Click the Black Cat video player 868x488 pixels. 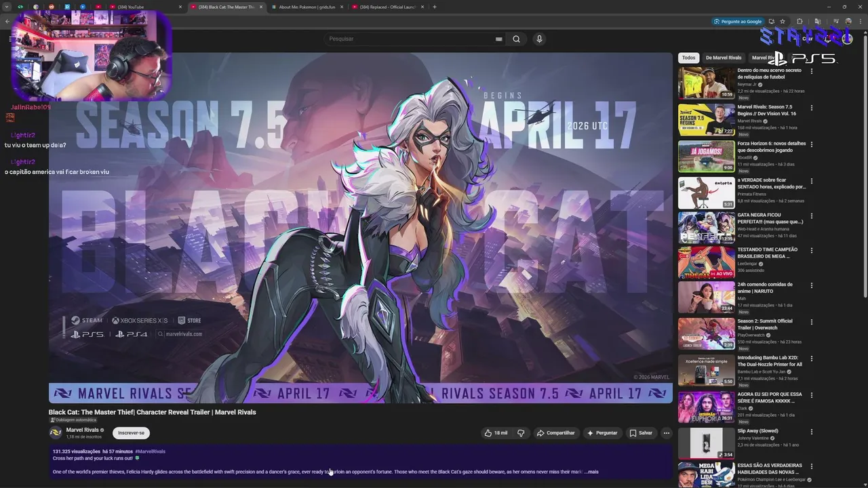(x=360, y=228)
